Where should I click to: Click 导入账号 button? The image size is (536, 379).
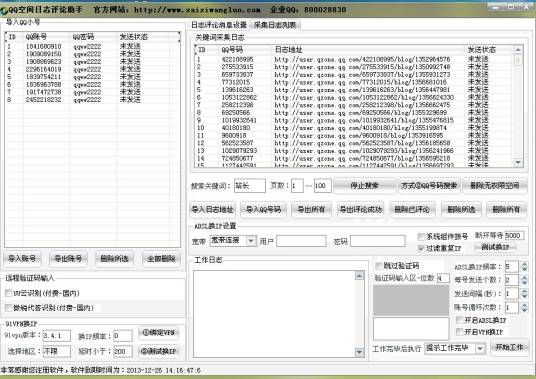pyautogui.click(x=22, y=258)
